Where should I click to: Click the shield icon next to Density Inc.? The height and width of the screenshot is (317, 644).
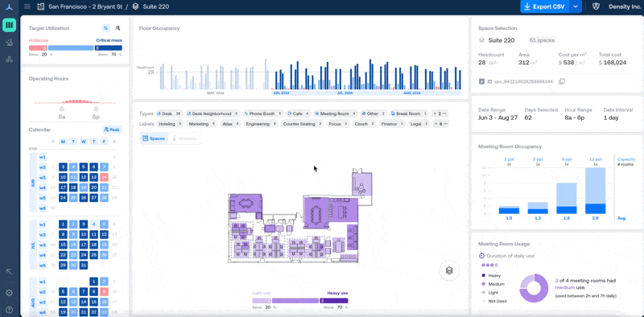(597, 6)
